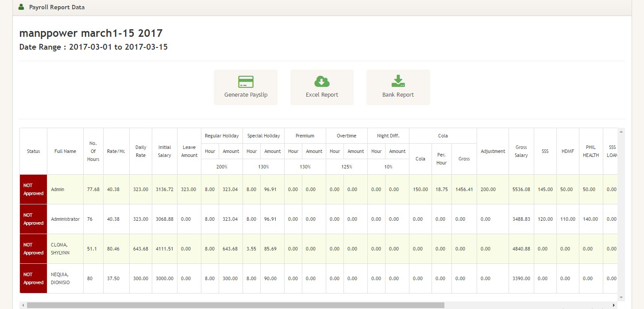The height and width of the screenshot is (309, 644).
Task: Click the table's vertical scrollbar up arrow
Action: click(x=621, y=132)
